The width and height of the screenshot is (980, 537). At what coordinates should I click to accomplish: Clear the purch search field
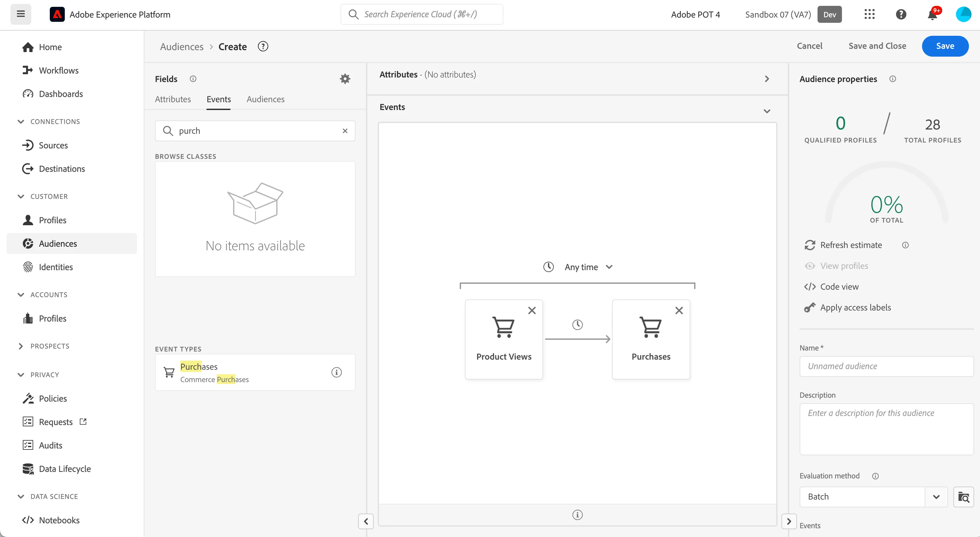tap(345, 131)
